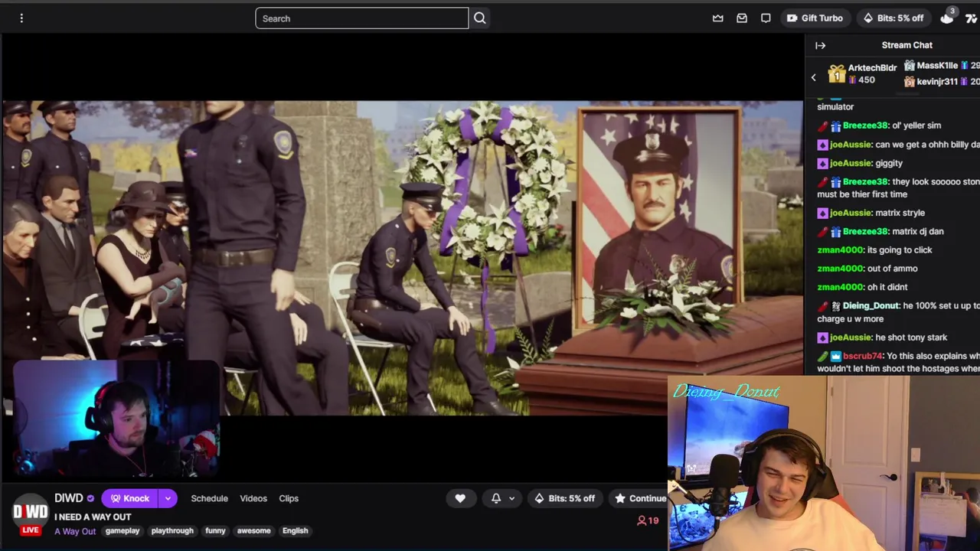Click username bscrub74 in chat
The image size is (980, 551).
click(864, 356)
